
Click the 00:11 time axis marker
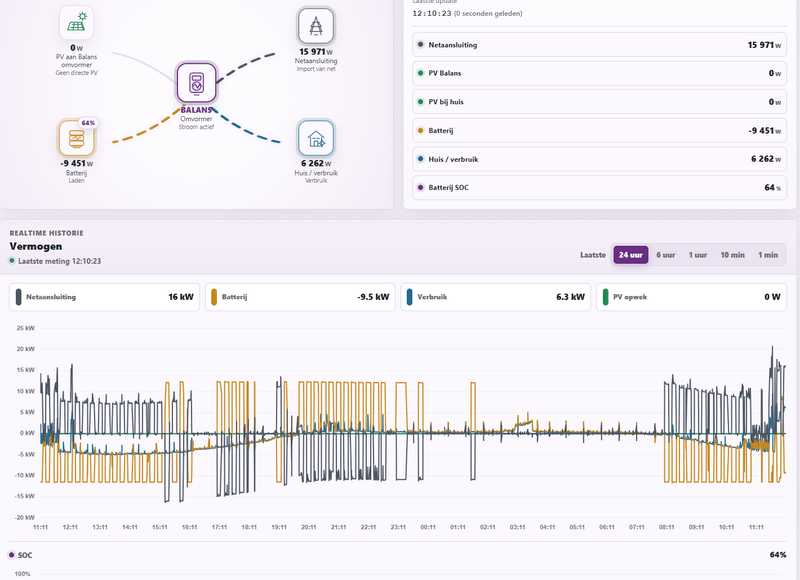coord(428,527)
